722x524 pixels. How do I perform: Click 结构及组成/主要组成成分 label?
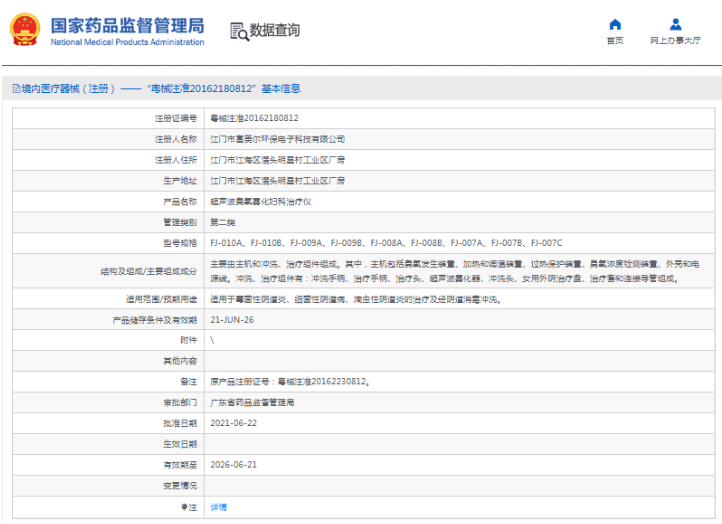click(x=149, y=271)
